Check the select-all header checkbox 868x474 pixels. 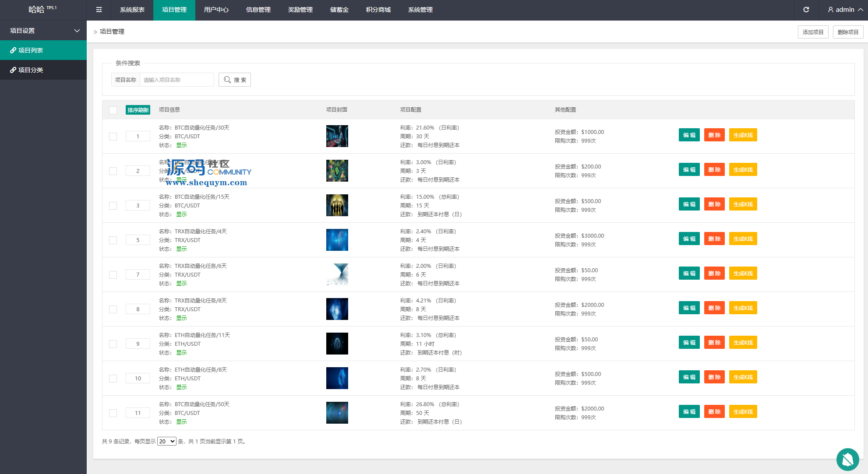pyautogui.click(x=113, y=110)
